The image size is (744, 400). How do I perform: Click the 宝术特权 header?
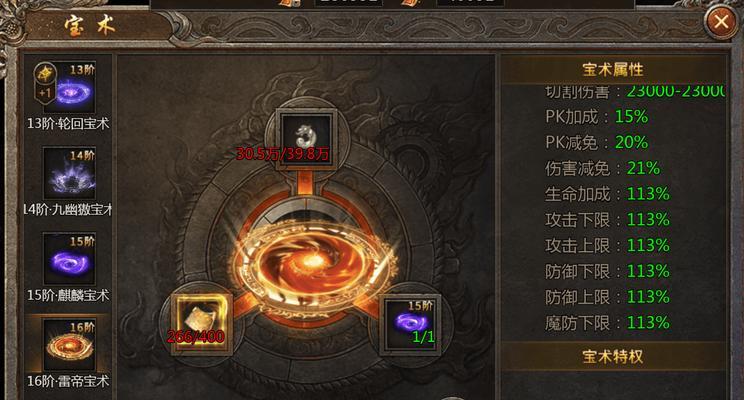pyautogui.click(x=613, y=356)
